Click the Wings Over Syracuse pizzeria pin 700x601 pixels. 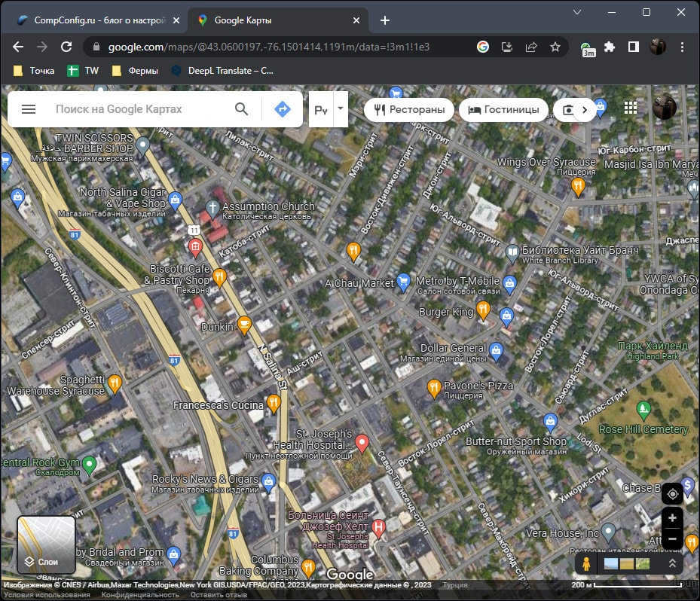pos(578,187)
